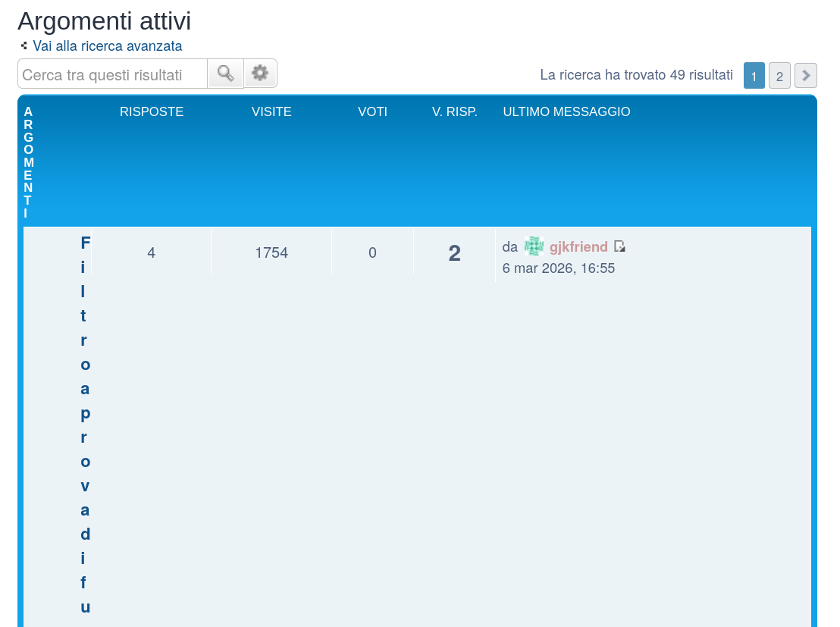Viewport: 840px width, 627px height.
Task: Open the 'Vai alla ricerca avanzata' link
Action: 107,45
